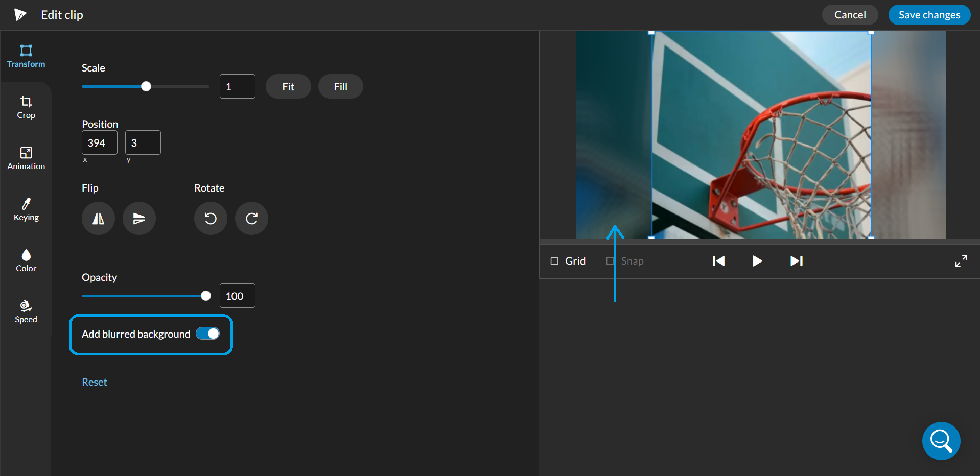Click the Opacity value input field

(x=238, y=296)
